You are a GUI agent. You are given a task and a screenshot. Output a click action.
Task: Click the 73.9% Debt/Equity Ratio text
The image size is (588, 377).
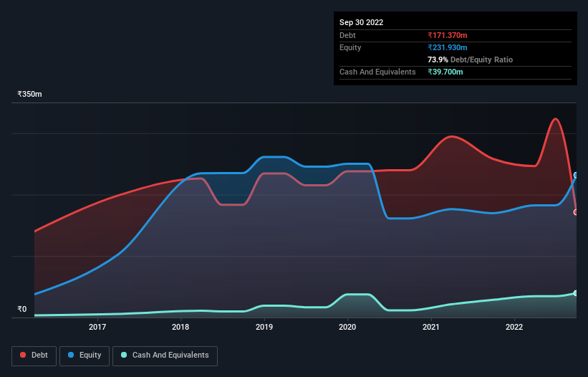click(x=470, y=59)
